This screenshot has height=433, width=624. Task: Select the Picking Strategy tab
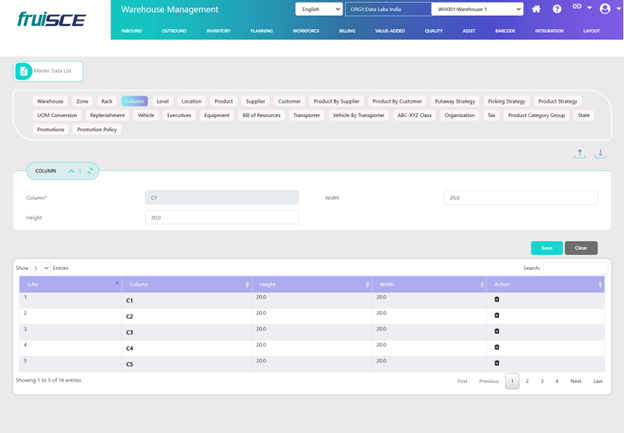tap(507, 101)
